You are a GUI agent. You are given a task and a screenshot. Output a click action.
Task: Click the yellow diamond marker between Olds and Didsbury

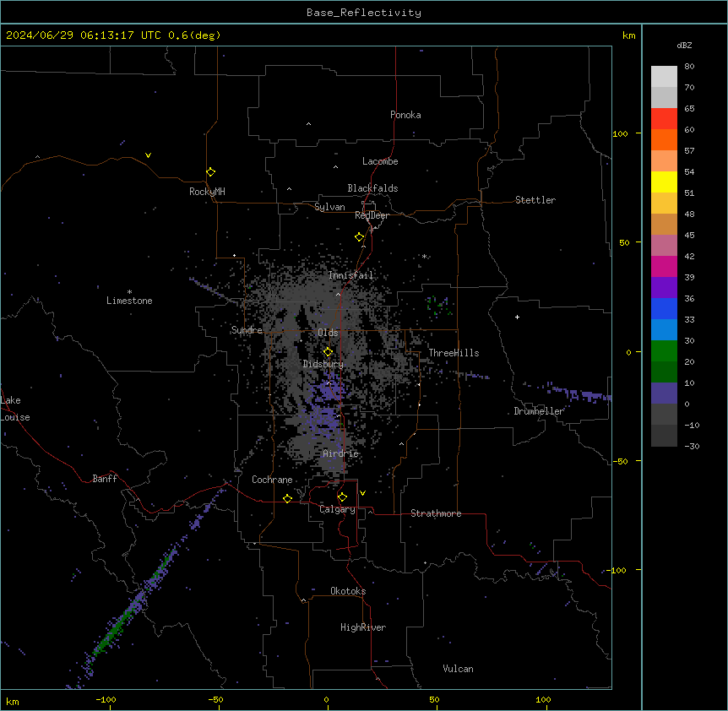click(x=328, y=352)
